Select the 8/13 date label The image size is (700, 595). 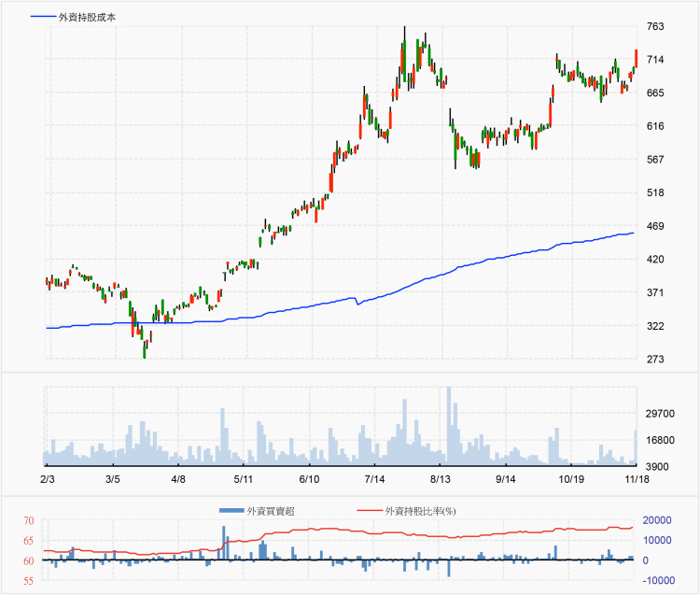441,479
